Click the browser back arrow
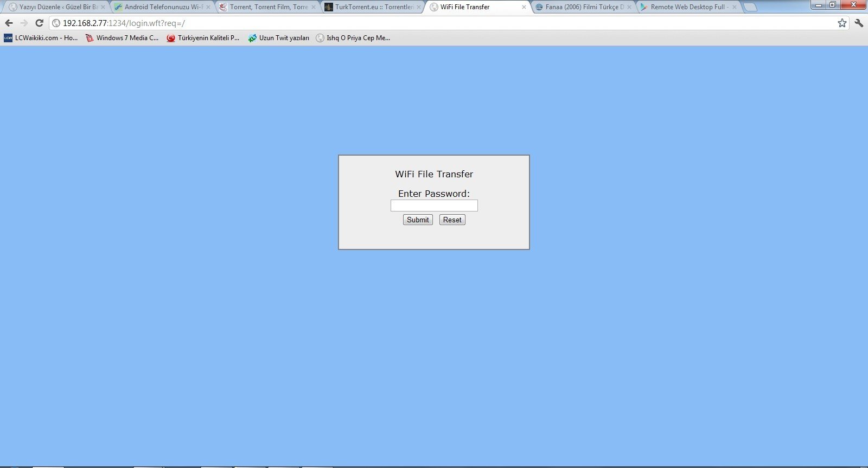Screen dimensions: 868x468 click(9, 23)
